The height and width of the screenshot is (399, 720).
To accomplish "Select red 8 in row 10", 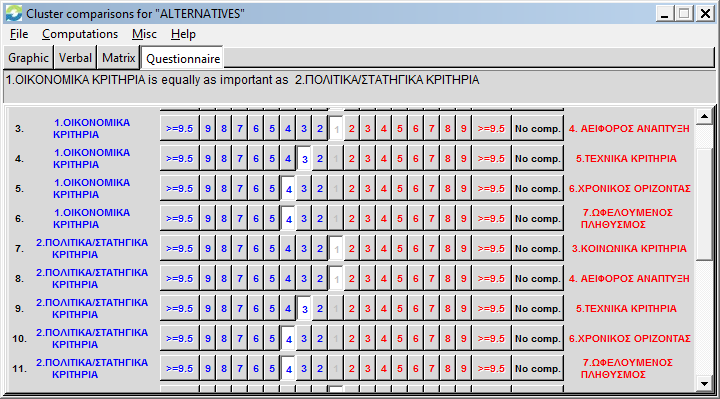I will [x=448, y=338].
